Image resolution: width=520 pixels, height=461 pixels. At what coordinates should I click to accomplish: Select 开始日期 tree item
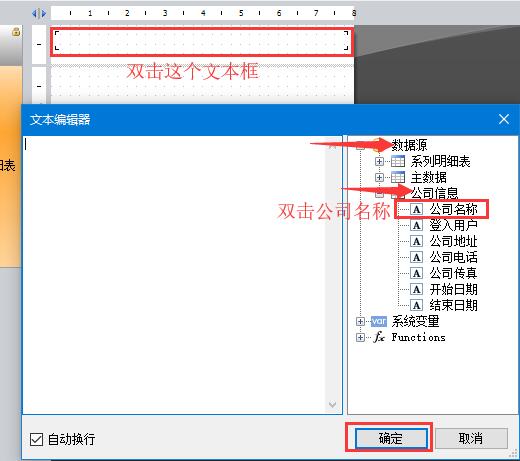coord(453,289)
